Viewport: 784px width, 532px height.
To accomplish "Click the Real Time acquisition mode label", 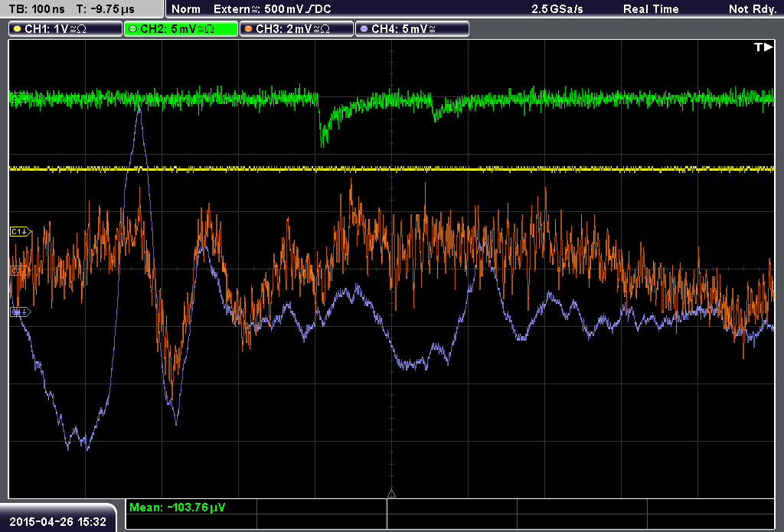I will [x=651, y=9].
